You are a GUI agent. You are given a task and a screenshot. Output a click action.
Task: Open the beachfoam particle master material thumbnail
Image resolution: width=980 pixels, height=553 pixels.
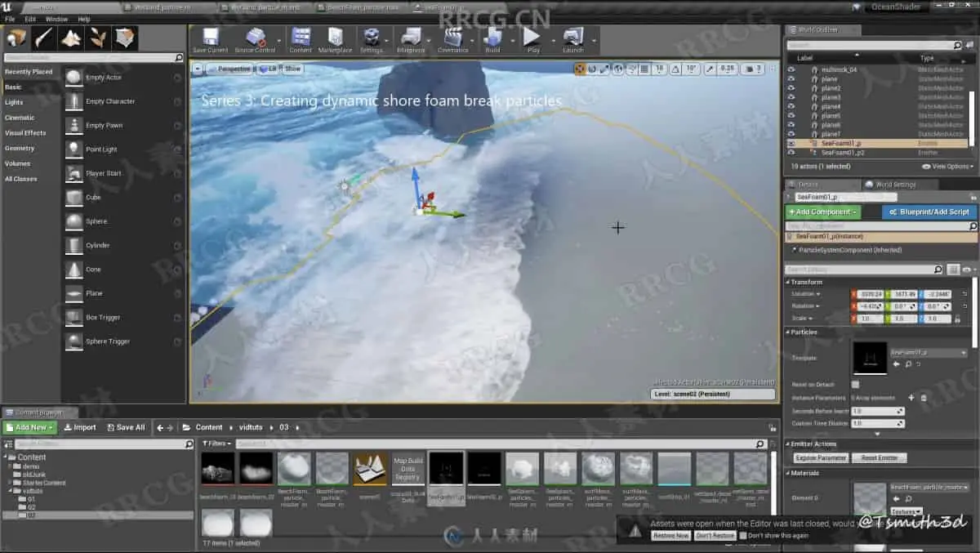pos(293,469)
